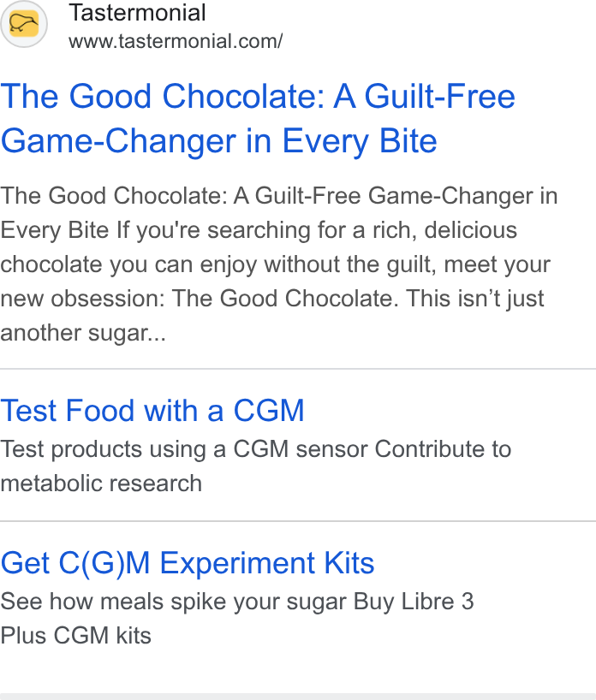Click the truncated "another sugar..." snippet ending
This screenshot has width=596, height=700.
83,333
